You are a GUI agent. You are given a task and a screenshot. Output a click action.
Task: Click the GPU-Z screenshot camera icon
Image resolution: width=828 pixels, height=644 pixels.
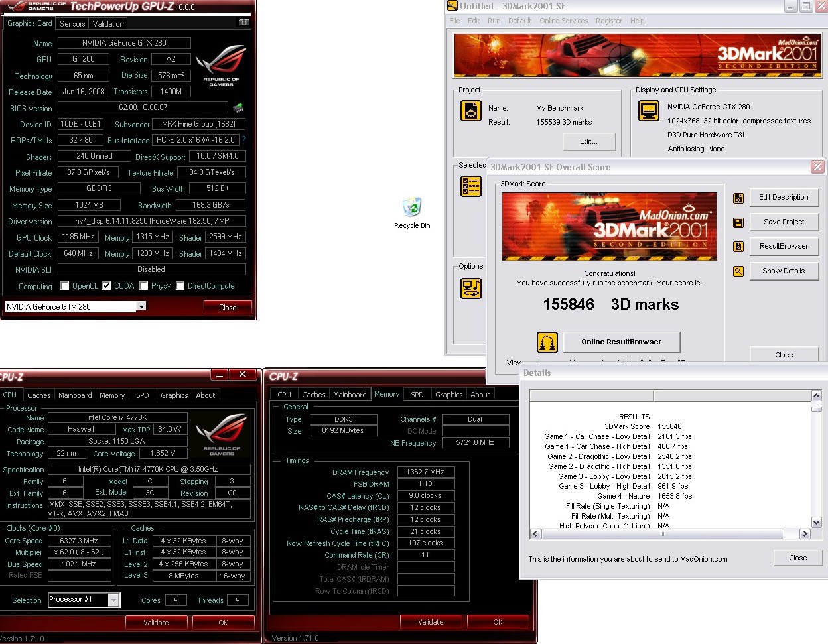[x=244, y=23]
